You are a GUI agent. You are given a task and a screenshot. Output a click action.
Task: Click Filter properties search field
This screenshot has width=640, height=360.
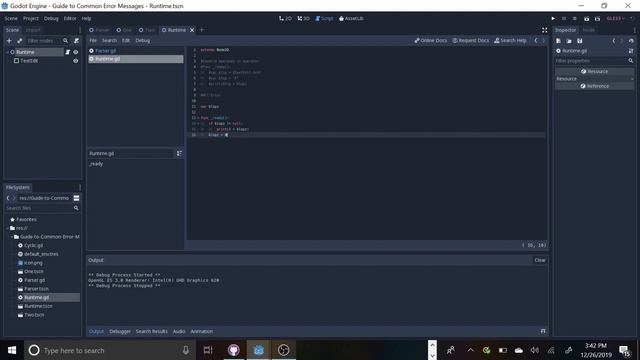pyautogui.click(x=591, y=61)
